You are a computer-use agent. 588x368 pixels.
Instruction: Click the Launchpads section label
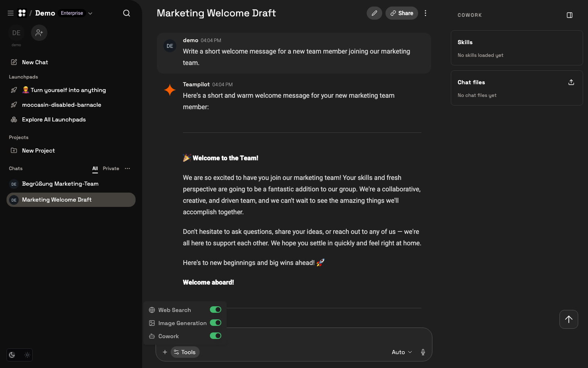(23, 77)
